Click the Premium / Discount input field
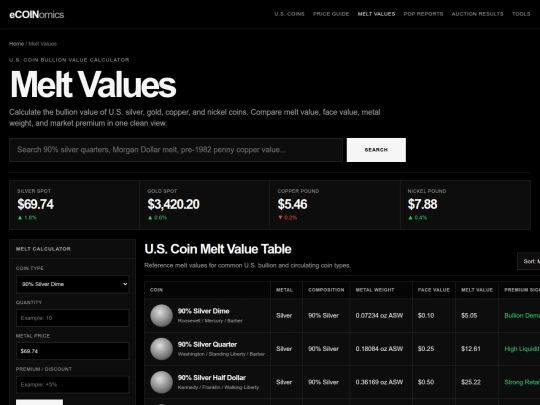Image resolution: width=540 pixels, height=405 pixels. (72, 384)
